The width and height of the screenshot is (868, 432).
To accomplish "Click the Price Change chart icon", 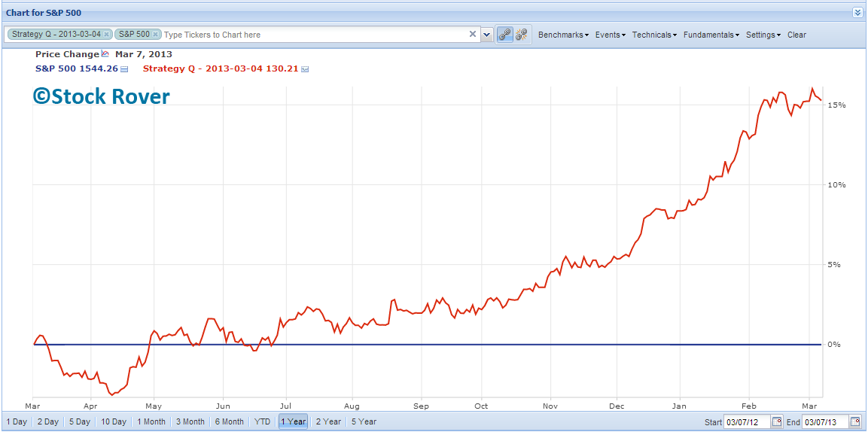I will pyautogui.click(x=105, y=53).
